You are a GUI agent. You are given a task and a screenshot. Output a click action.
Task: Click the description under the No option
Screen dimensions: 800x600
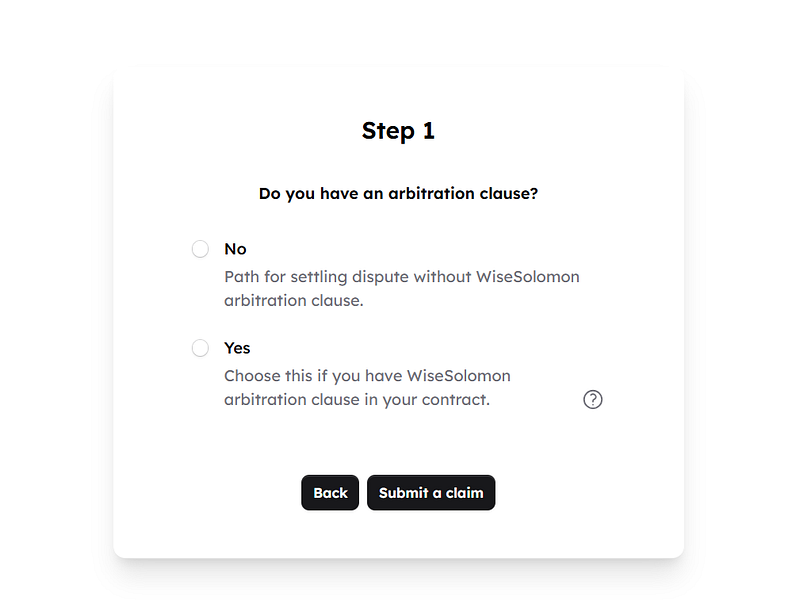(400, 288)
